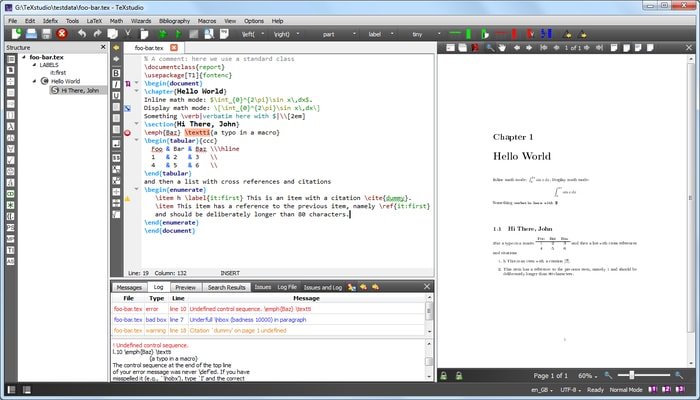Toggle the Issues filter in log panel

[263, 287]
